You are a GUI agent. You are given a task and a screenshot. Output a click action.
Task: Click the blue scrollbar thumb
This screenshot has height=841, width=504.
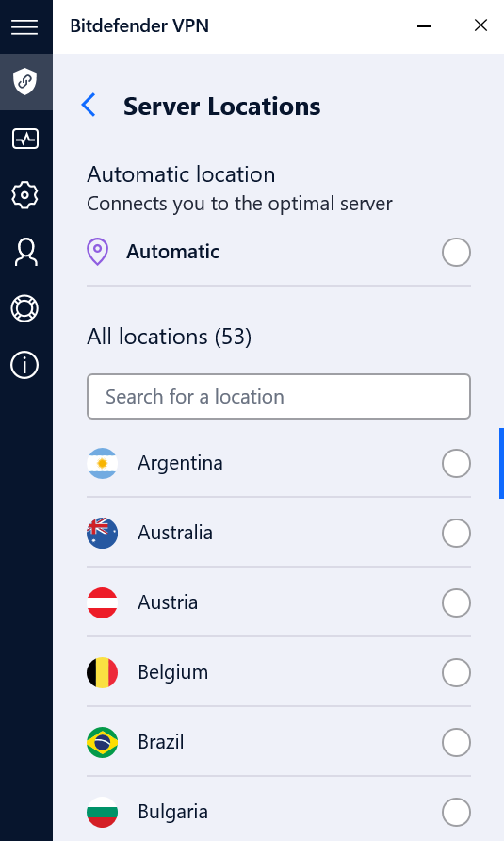[x=501, y=464]
